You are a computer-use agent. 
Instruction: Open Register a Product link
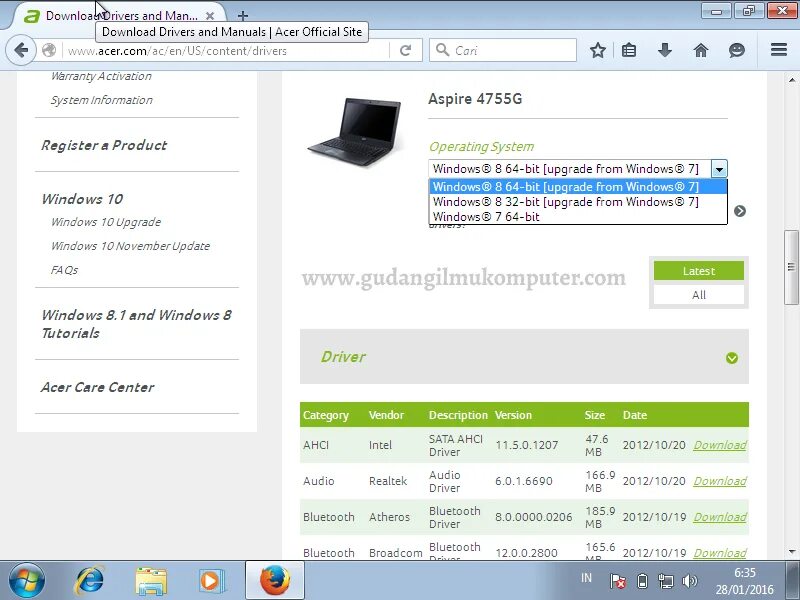pos(104,145)
